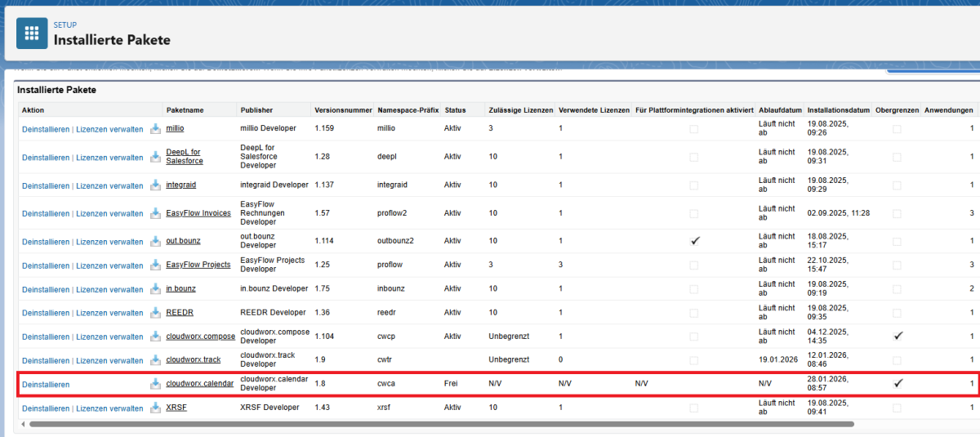
Task: Click download icon in XRSF row
Action: [x=155, y=407]
